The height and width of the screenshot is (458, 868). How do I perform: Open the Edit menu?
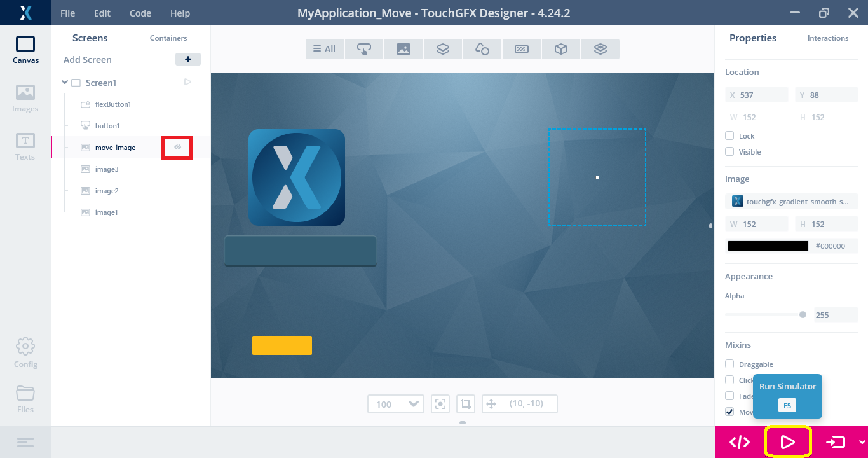[x=102, y=13]
